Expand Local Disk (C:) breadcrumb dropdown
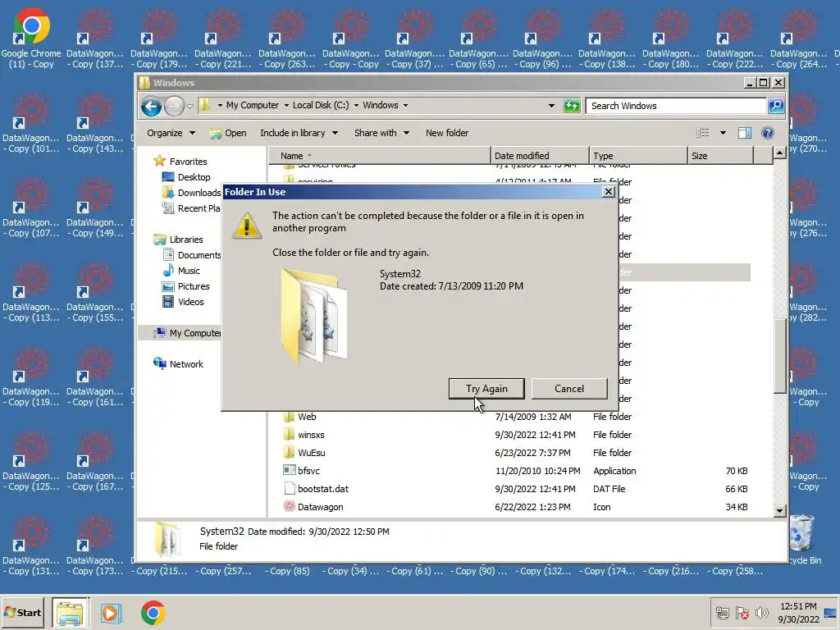This screenshot has height=630, width=840. tap(356, 106)
